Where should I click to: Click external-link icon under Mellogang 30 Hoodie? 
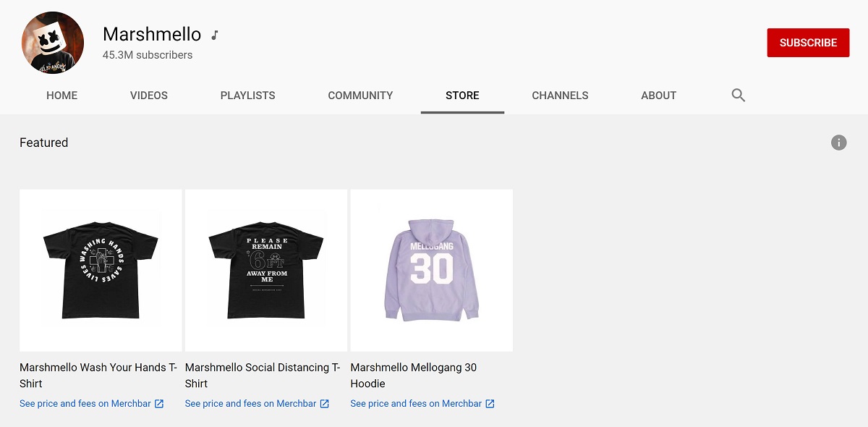490,404
